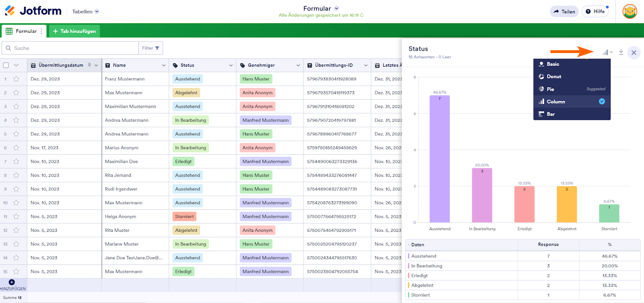
Task: Expand Genehmiger column options arrow
Action: pos(298,66)
